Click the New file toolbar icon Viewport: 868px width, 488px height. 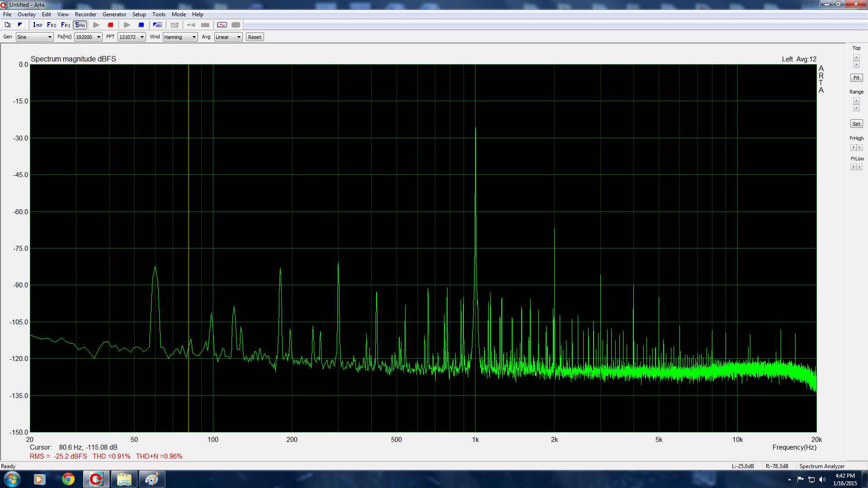point(7,25)
